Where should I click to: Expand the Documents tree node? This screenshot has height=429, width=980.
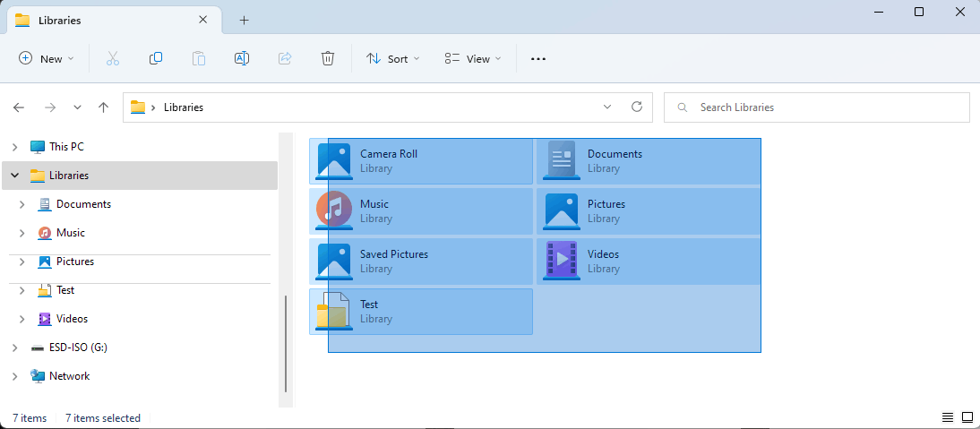[x=21, y=204]
